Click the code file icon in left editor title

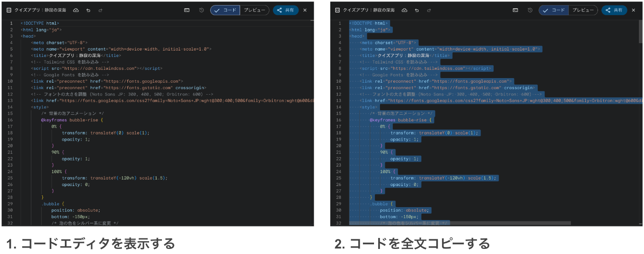pos(9,10)
